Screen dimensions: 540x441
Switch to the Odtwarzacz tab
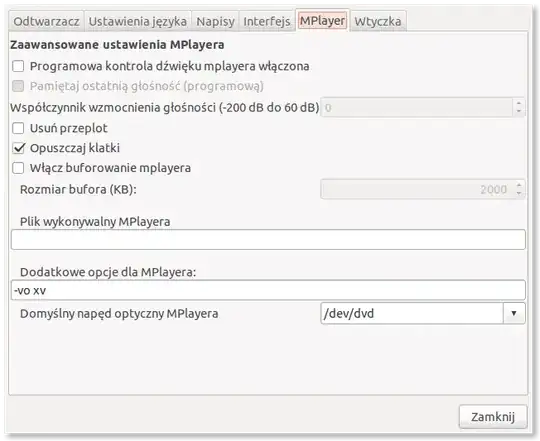pos(46,21)
